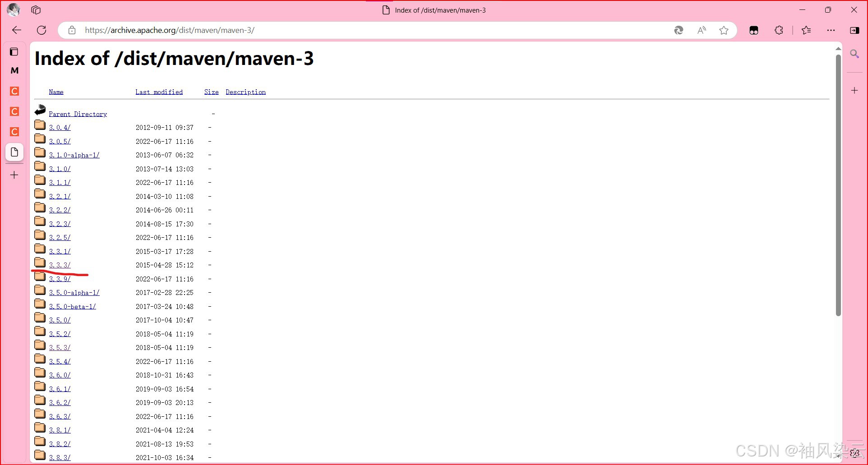
Task: Click the user profile avatar
Action: [14, 9]
